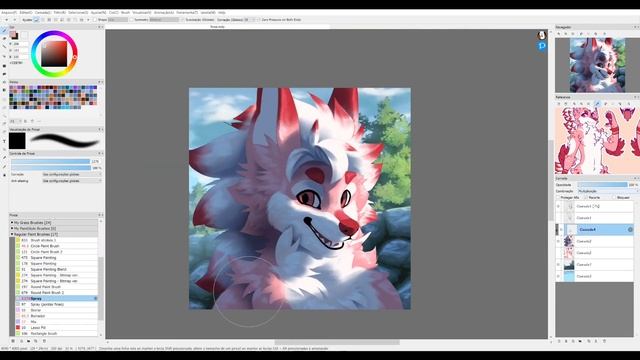
Task: Adjust brush size slider in brush control
Action: [51, 161]
